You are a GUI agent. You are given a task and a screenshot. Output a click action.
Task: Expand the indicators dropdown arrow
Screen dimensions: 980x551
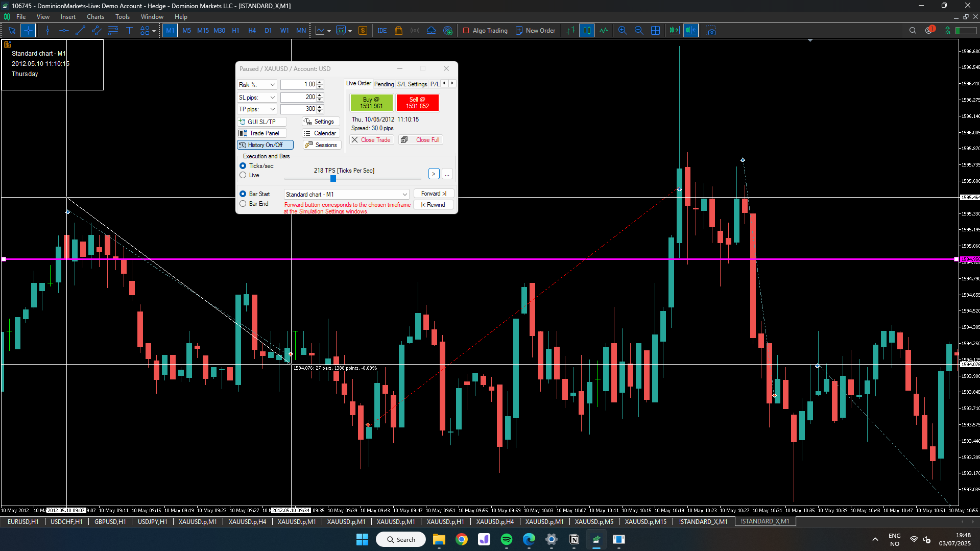point(329,31)
